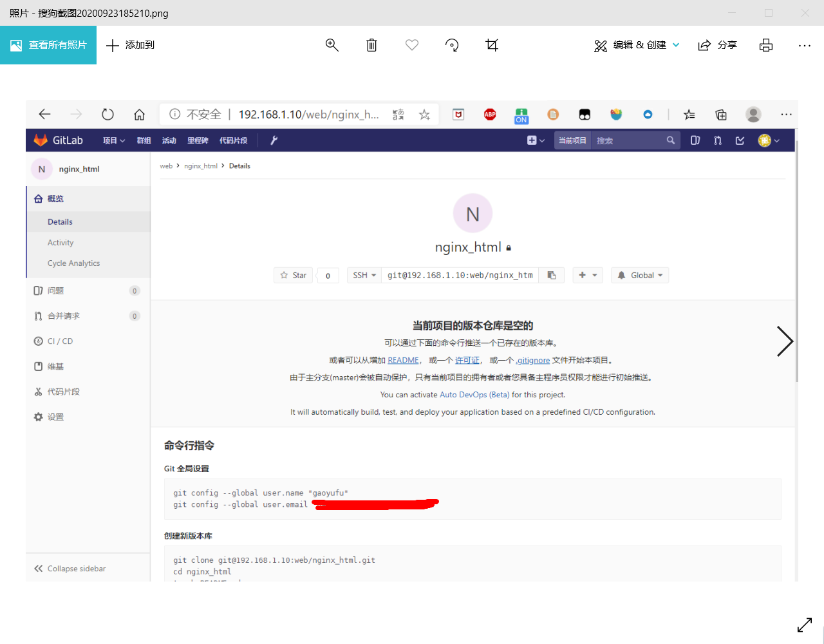Click the 许可证 license link
Screen dimensions: 824x644
[467, 361]
